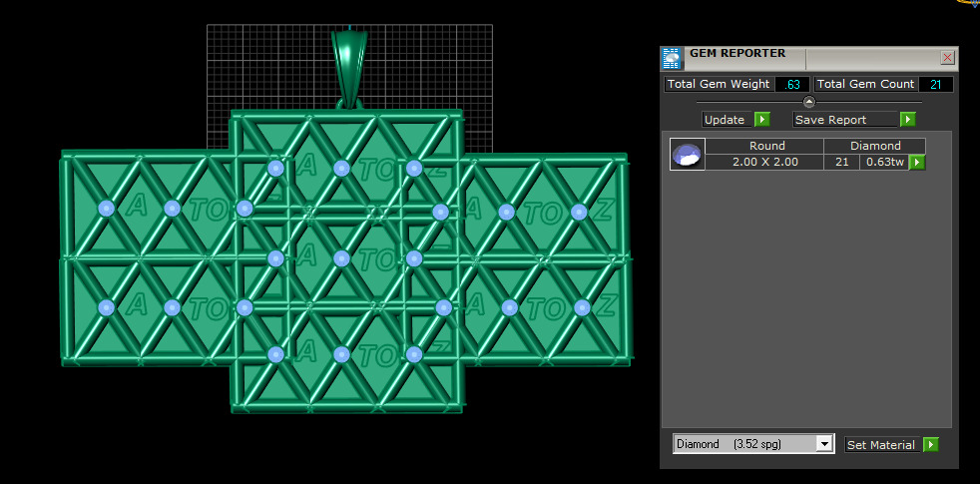Click the green arrow beside 0.63tw
The width and height of the screenshot is (980, 484).
click(917, 163)
